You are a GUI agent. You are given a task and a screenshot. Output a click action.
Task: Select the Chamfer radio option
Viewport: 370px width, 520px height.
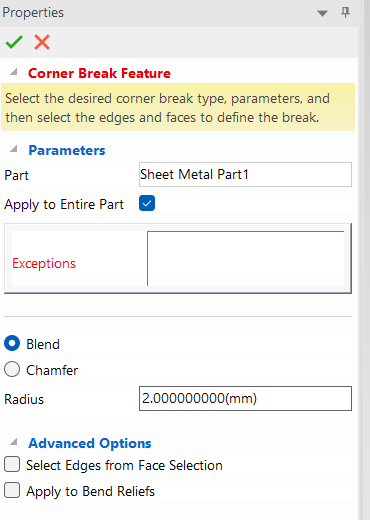point(12,370)
